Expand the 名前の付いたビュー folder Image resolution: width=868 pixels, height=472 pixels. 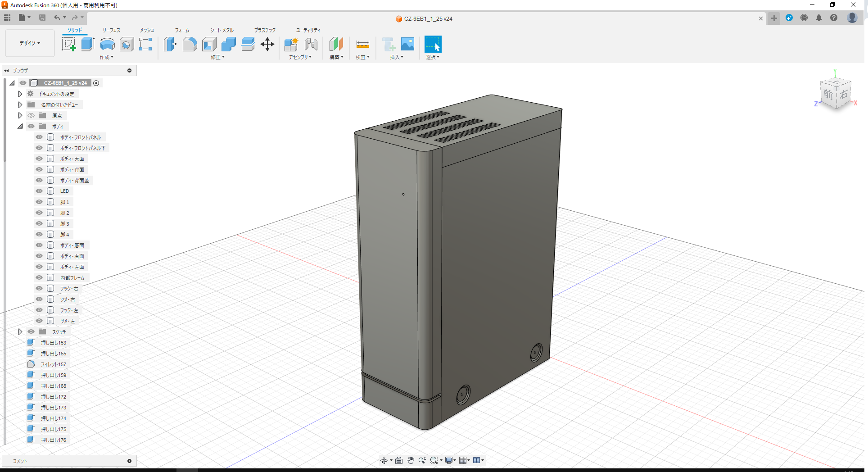pos(20,104)
